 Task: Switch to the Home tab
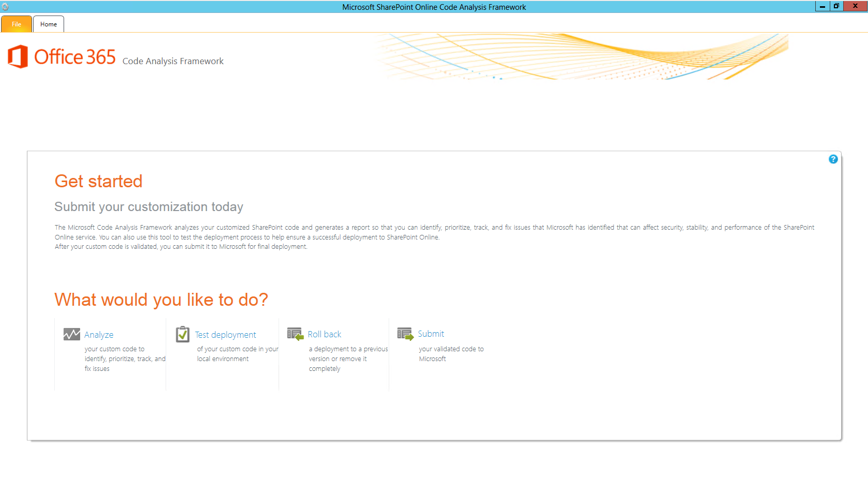[49, 24]
